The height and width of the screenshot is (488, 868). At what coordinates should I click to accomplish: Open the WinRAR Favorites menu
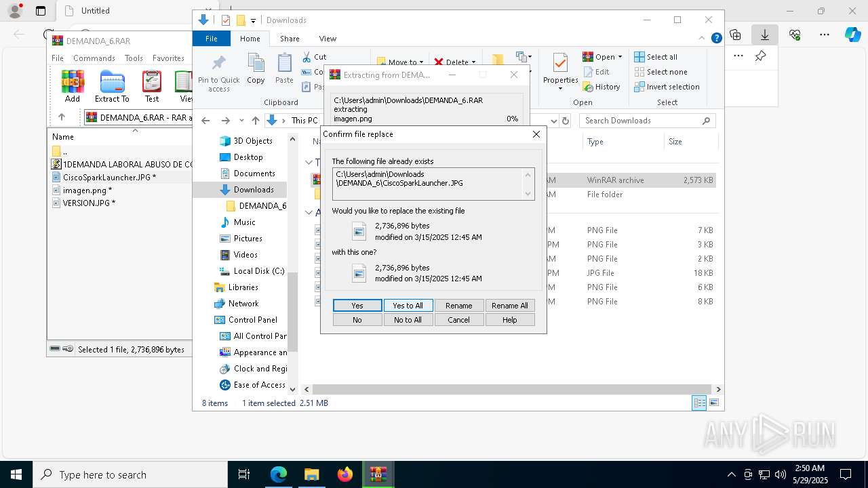(168, 58)
